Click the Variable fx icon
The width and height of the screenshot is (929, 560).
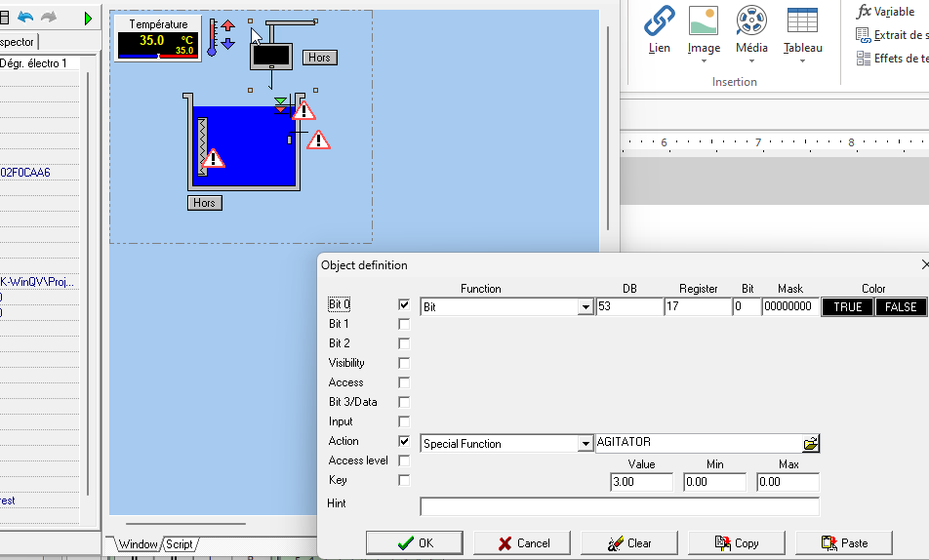tap(864, 12)
